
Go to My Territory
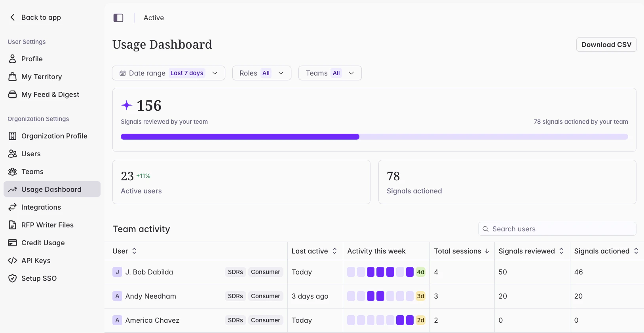[52, 76]
